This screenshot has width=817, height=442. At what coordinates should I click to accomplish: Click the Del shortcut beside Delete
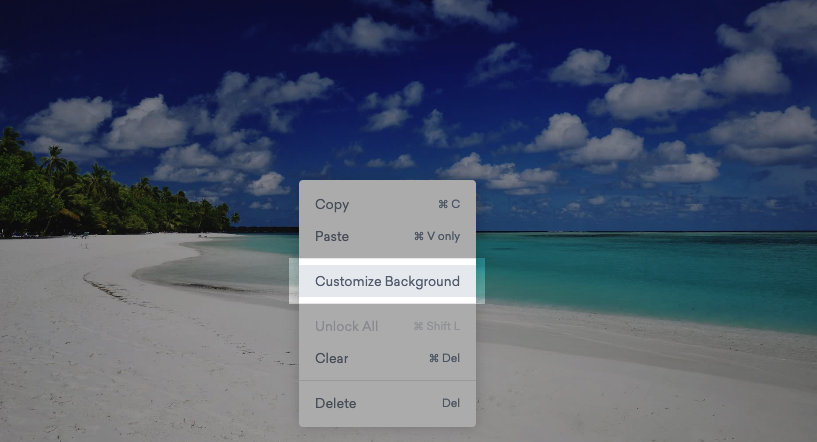click(x=451, y=403)
